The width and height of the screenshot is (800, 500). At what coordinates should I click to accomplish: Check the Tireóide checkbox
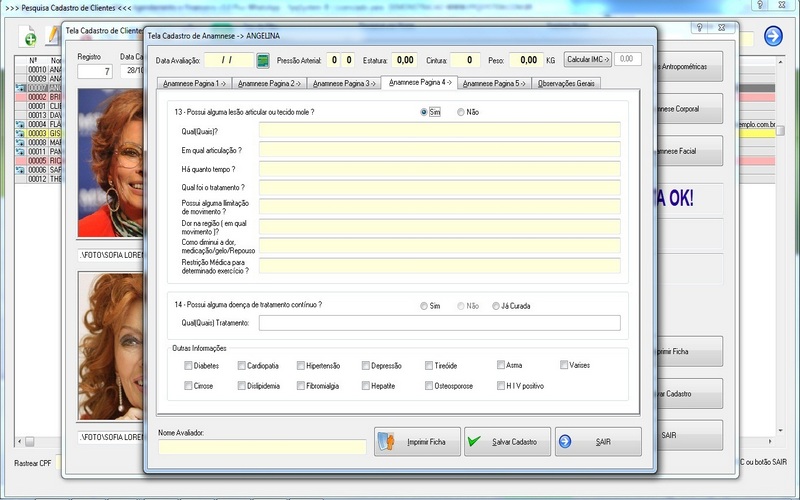coord(429,365)
